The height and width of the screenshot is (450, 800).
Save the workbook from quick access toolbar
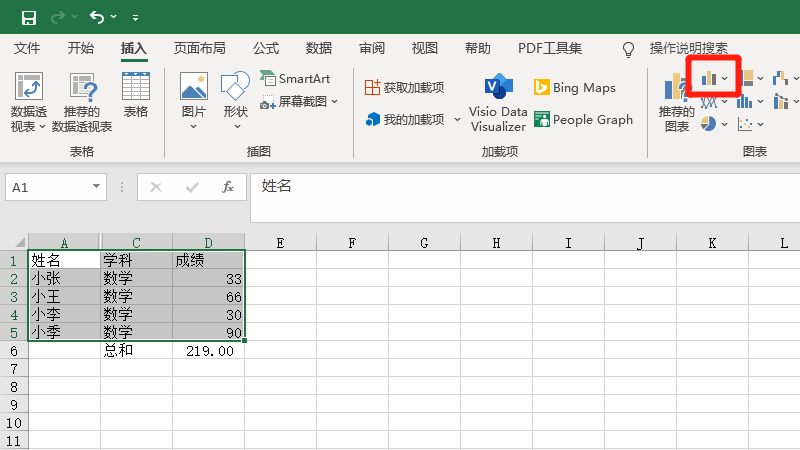coord(28,17)
